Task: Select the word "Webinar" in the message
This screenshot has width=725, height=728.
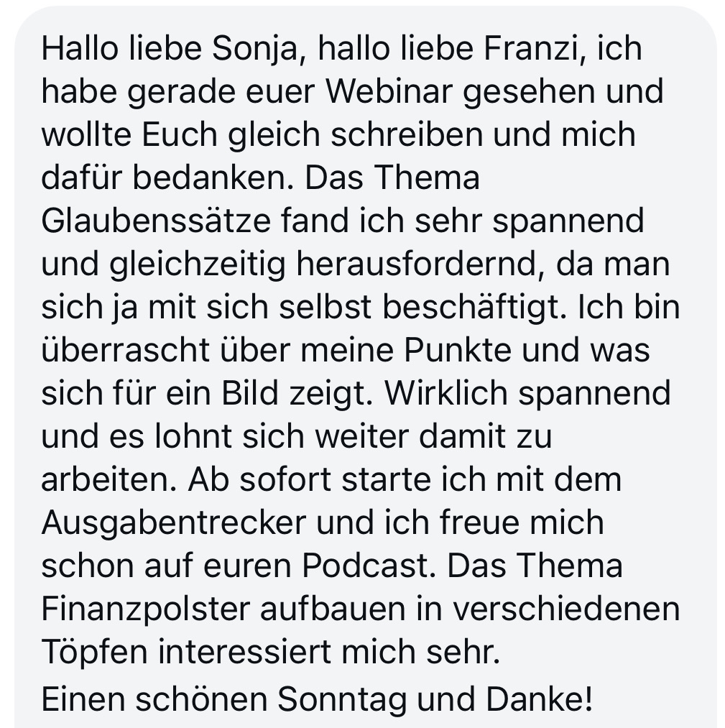Action: pos(389,91)
